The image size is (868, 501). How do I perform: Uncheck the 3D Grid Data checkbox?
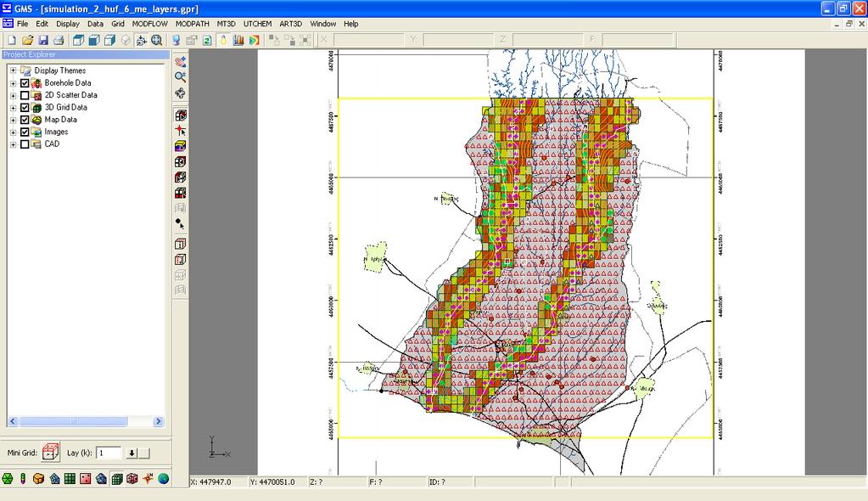(25, 108)
